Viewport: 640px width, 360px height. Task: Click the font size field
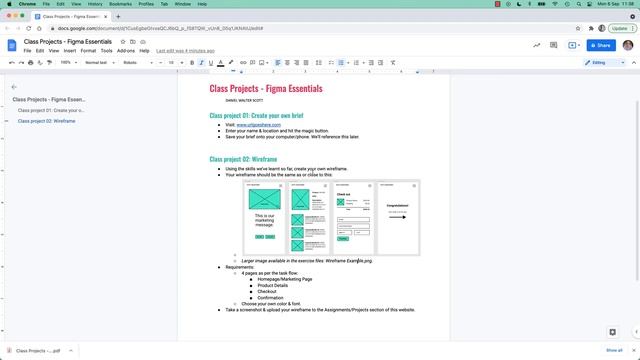171,63
